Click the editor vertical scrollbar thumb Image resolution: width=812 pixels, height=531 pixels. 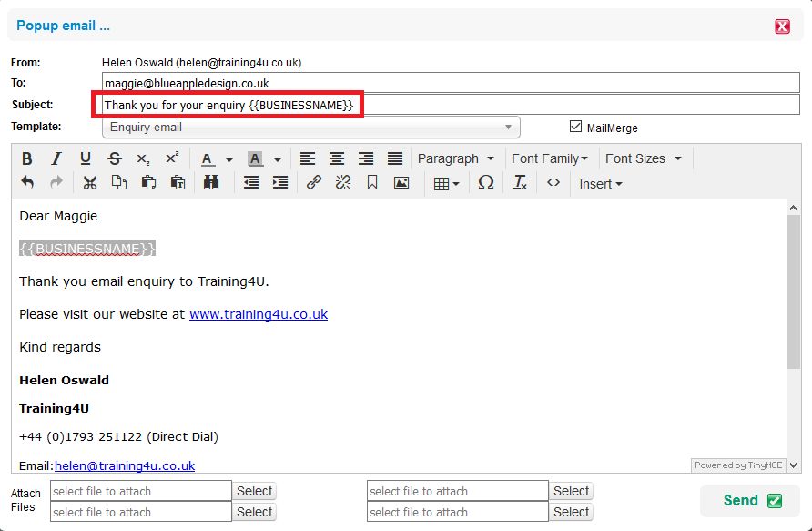tap(794, 291)
